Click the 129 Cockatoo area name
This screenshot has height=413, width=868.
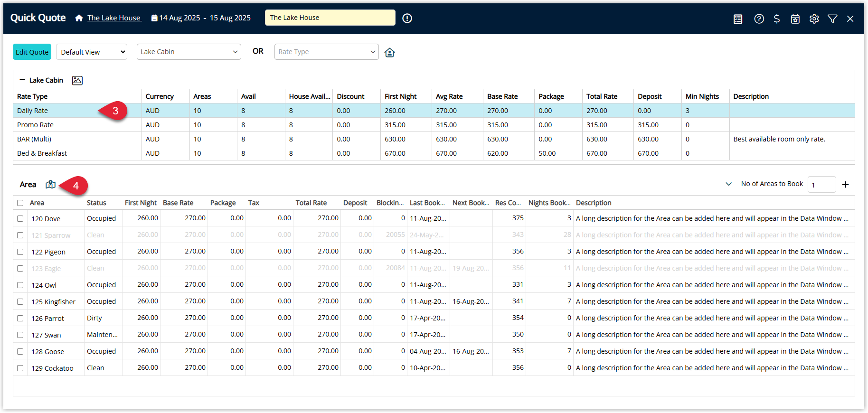coord(52,368)
